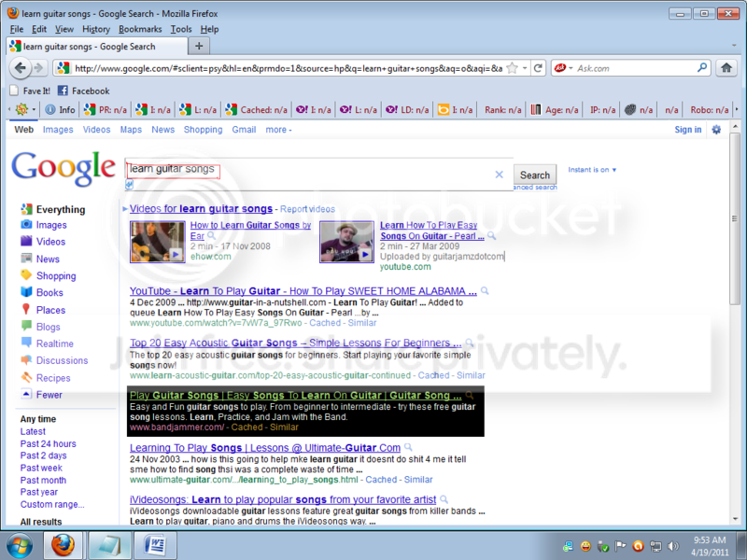747x560 pixels.
Task: Reload the page with the refresh icon
Action: pyautogui.click(x=538, y=68)
